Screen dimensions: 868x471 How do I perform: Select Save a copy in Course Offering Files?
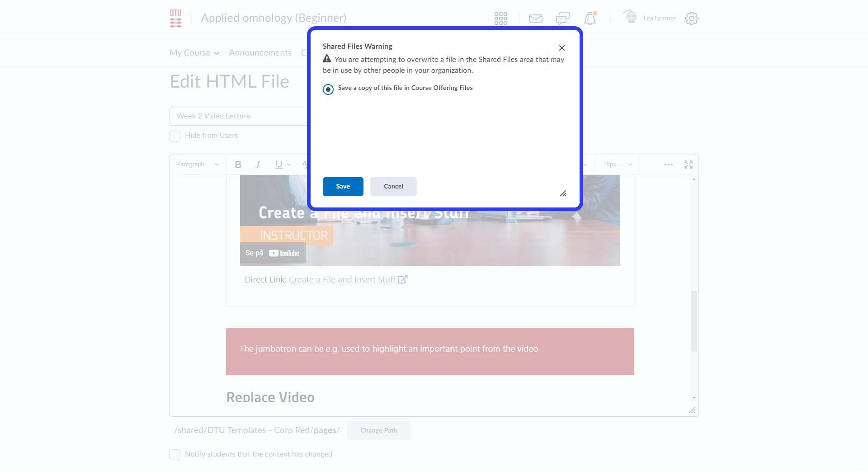(x=328, y=89)
